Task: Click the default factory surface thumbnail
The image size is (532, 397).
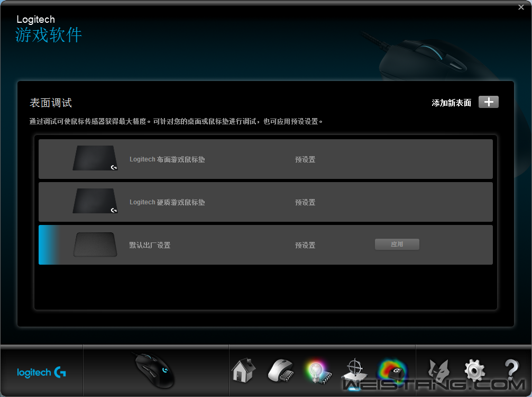Action: click(x=95, y=244)
